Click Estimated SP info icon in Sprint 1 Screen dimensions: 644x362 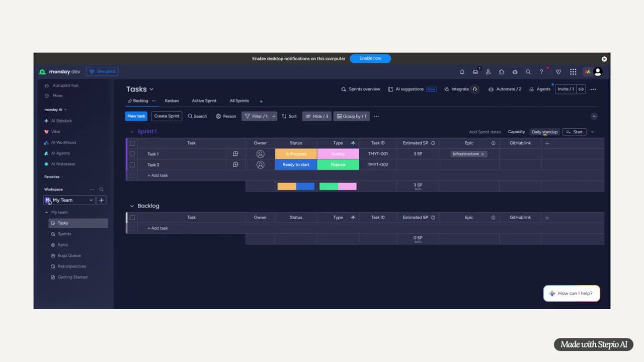(433, 143)
